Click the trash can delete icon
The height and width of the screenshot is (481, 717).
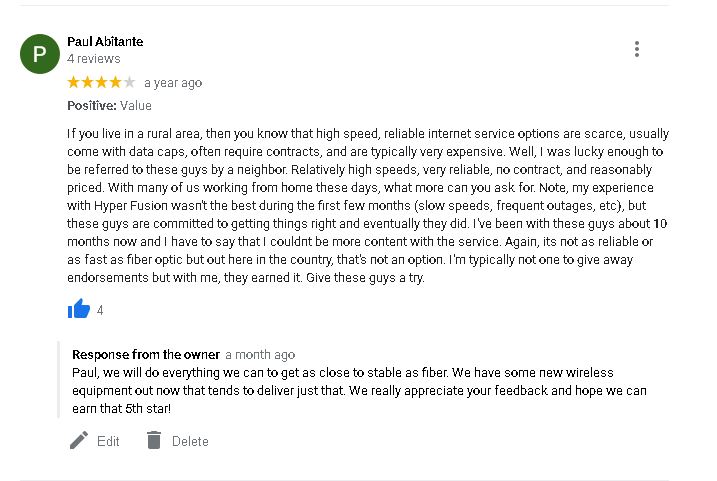tap(154, 440)
